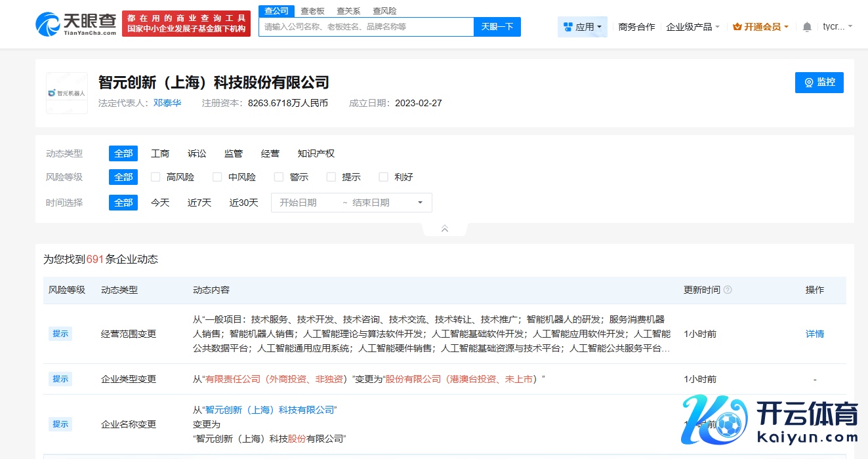Image resolution: width=868 pixels, height=459 pixels.
Task: Click the 监控 monitor button
Action: pyautogui.click(x=819, y=83)
